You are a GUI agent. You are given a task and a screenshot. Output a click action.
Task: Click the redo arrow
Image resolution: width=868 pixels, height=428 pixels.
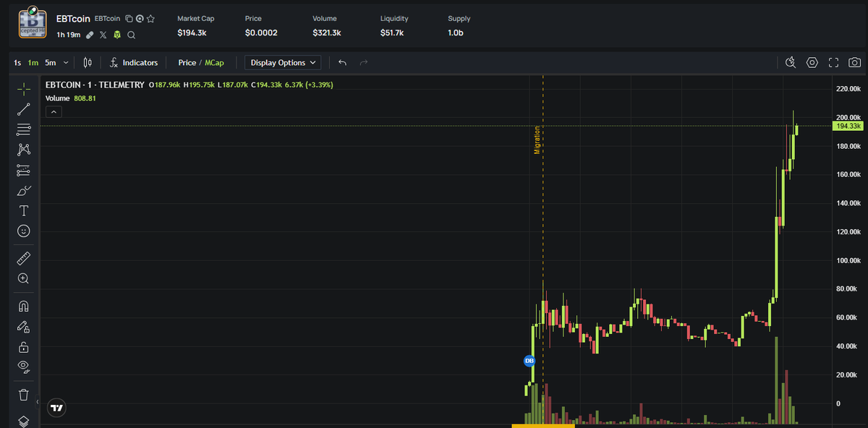coord(364,63)
